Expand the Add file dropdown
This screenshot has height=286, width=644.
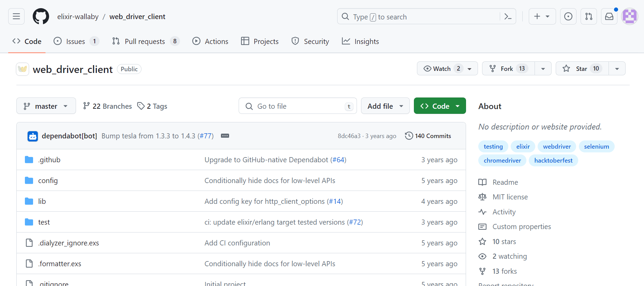click(385, 106)
